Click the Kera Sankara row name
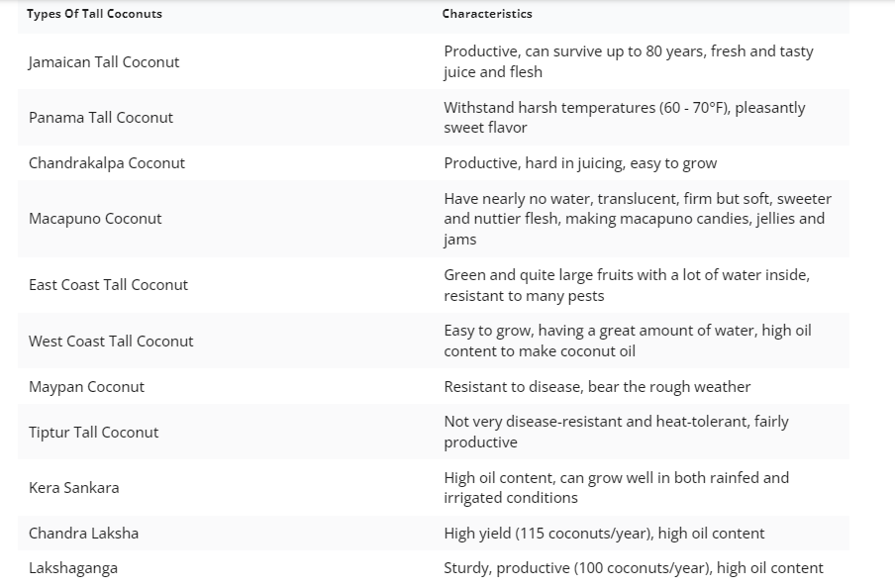895x588 pixels. [74, 488]
